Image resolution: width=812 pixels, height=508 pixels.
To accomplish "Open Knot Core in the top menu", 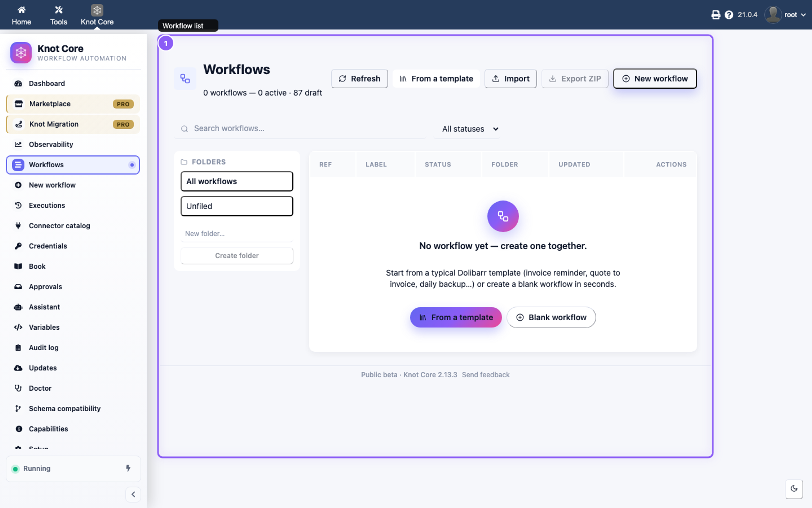I will 97,16.
